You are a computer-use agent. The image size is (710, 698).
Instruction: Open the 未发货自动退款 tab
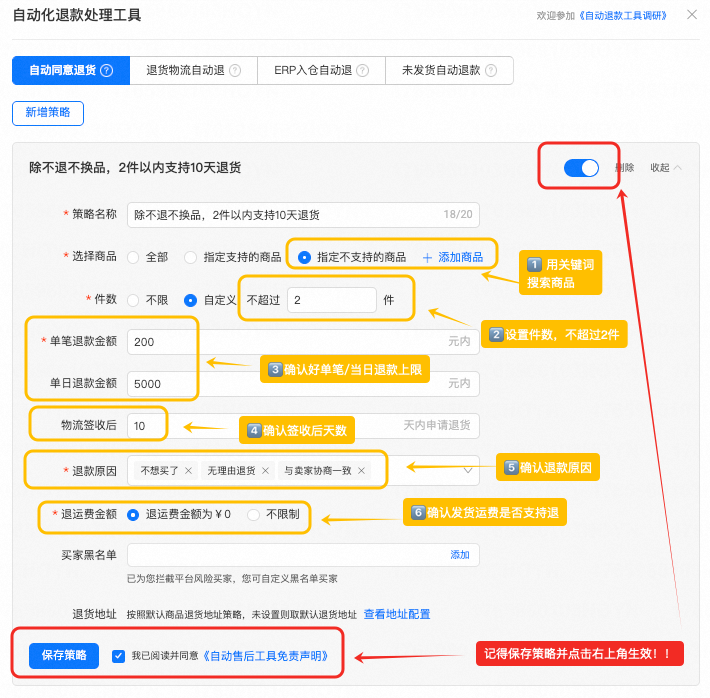coord(441,71)
